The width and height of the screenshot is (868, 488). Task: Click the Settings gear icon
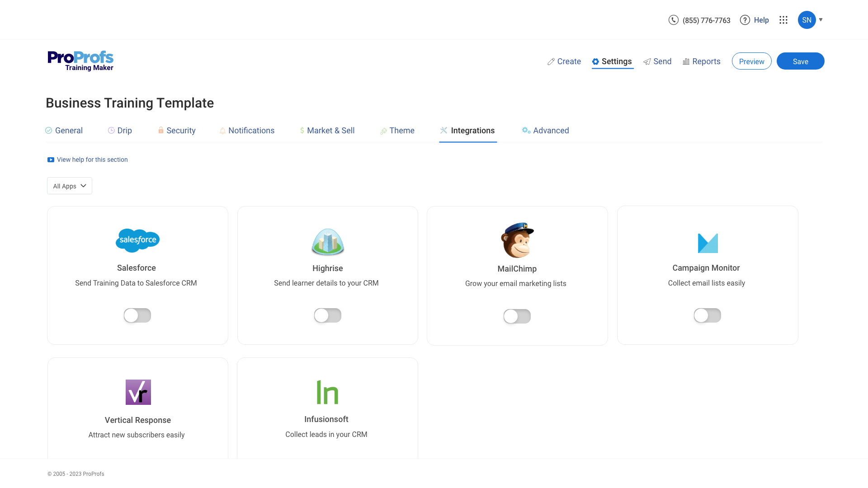coord(595,61)
